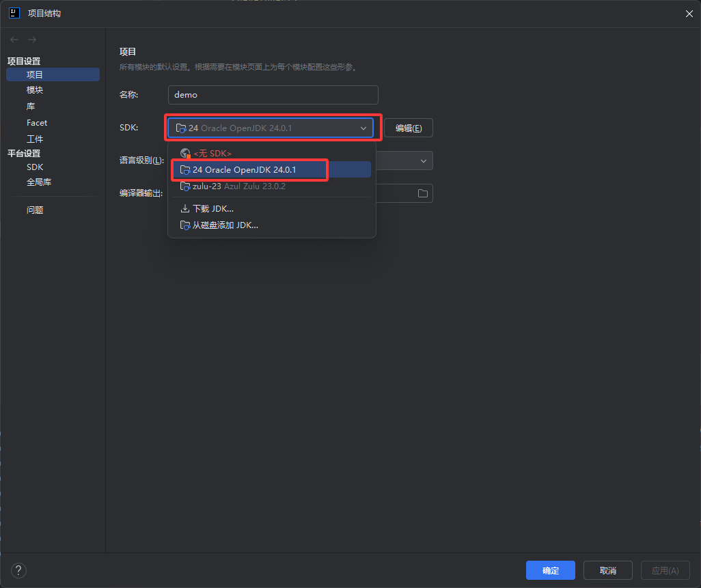The image size is (701, 588).
Task: Select SDK under 平台设置
Action: pyautogui.click(x=35, y=167)
